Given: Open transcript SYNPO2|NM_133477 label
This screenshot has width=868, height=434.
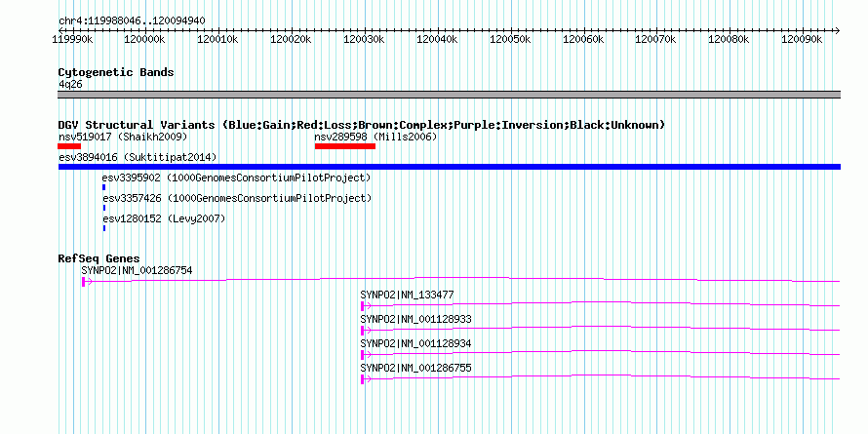Looking at the screenshot, I should (x=407, y=296).
